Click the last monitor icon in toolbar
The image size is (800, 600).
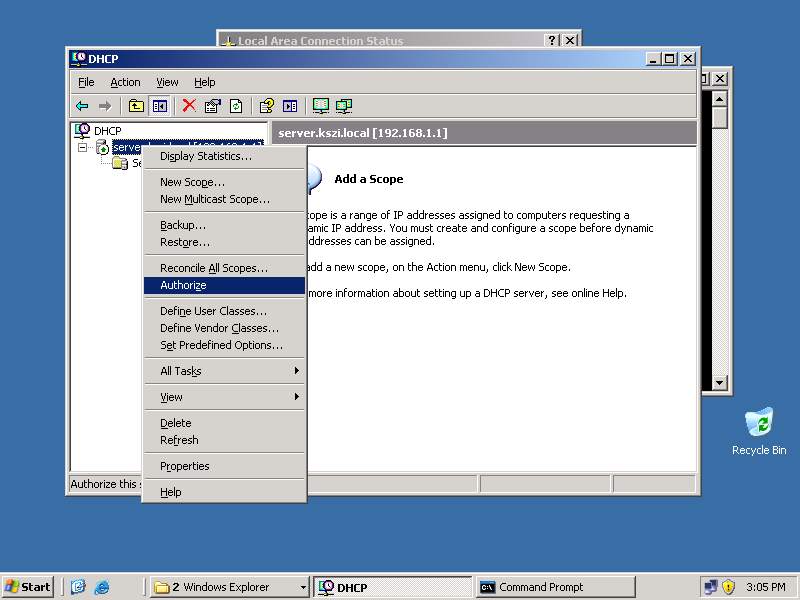[x=344, y=106]
